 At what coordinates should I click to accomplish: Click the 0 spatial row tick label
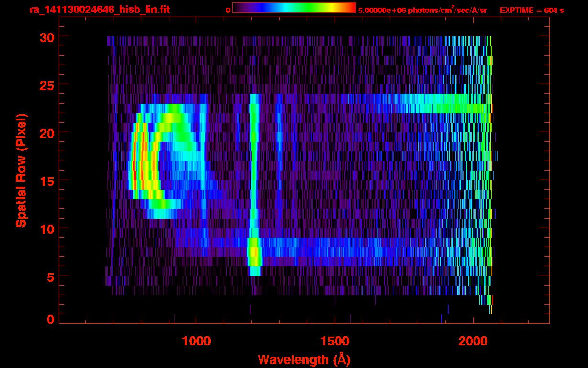tap(51, 319)
